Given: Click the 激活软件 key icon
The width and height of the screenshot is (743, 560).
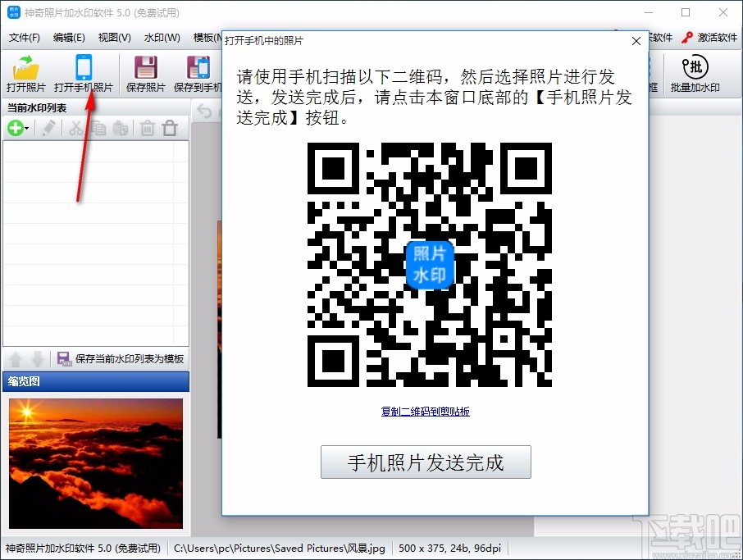Looking at the screenshot, I should click(687, 38).
